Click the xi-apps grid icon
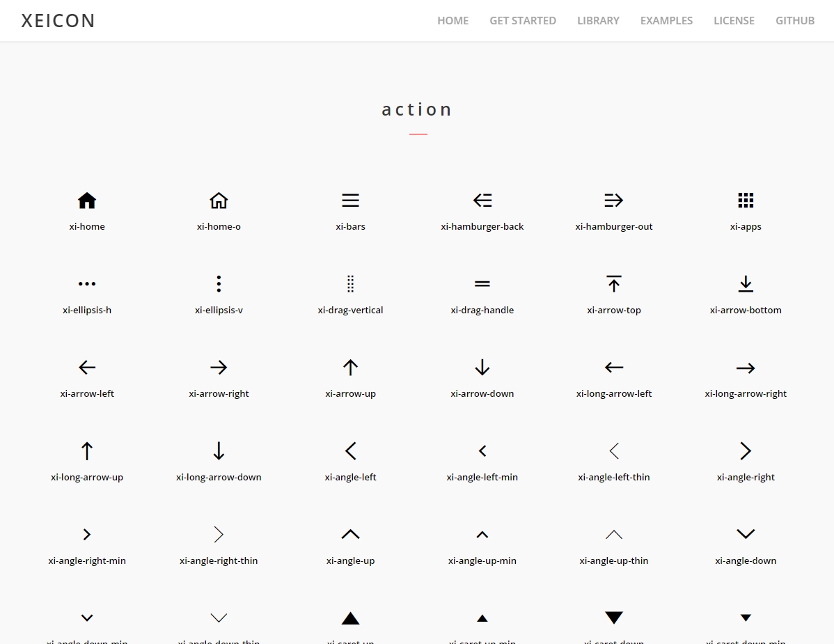 pos(746,201)
